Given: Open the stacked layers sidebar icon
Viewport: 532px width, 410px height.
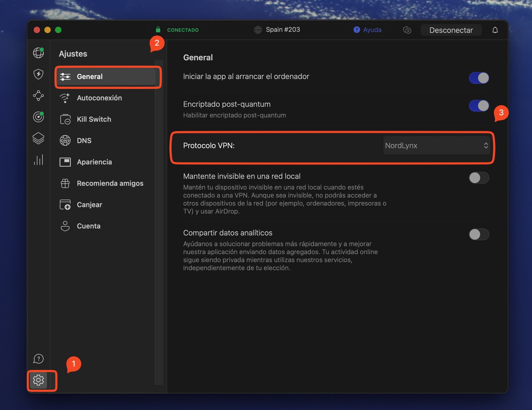Looking at the screenshot, I should pyautogui.click(x=38, y=138).
